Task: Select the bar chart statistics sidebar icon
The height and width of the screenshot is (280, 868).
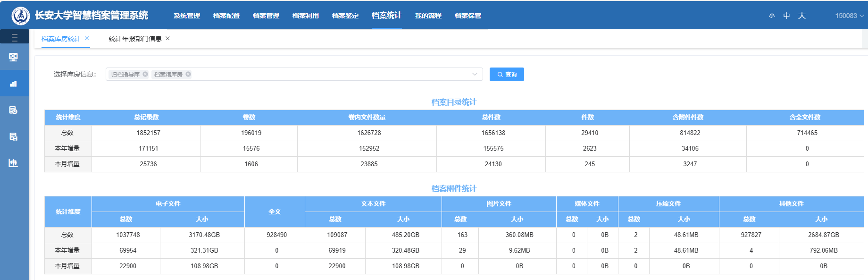Action: point(13,84)
